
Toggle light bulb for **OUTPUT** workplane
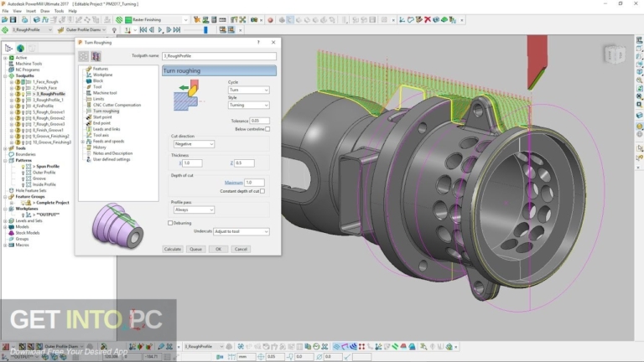pos(23,215)
